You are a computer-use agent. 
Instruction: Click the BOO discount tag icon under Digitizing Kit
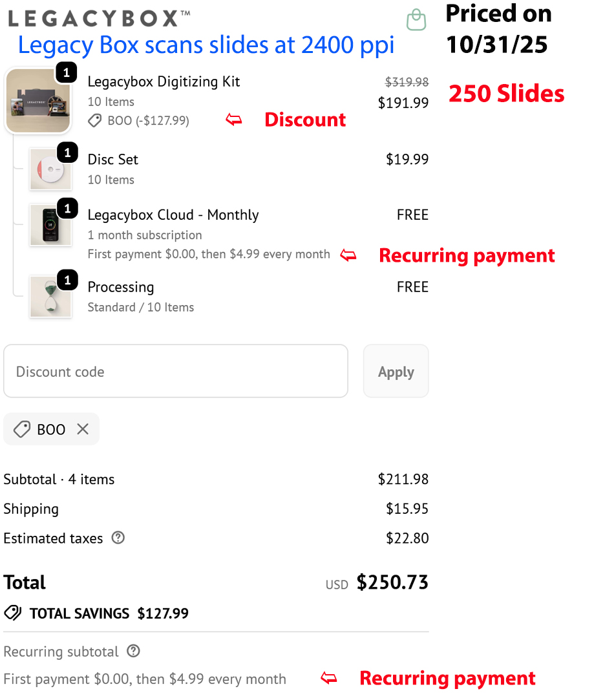(x=94, y=120)
